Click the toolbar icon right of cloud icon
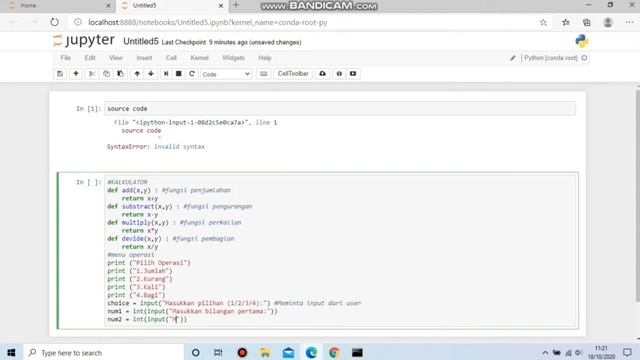 339,74
